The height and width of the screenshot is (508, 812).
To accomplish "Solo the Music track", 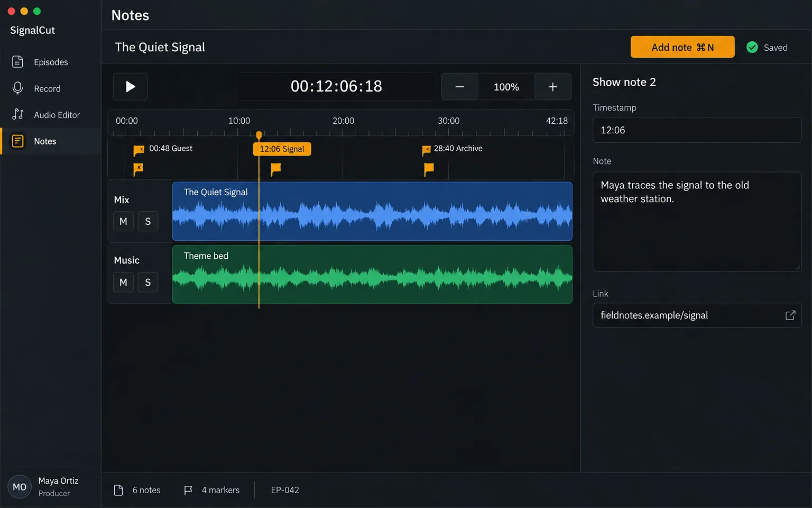I will coord(148,283).
